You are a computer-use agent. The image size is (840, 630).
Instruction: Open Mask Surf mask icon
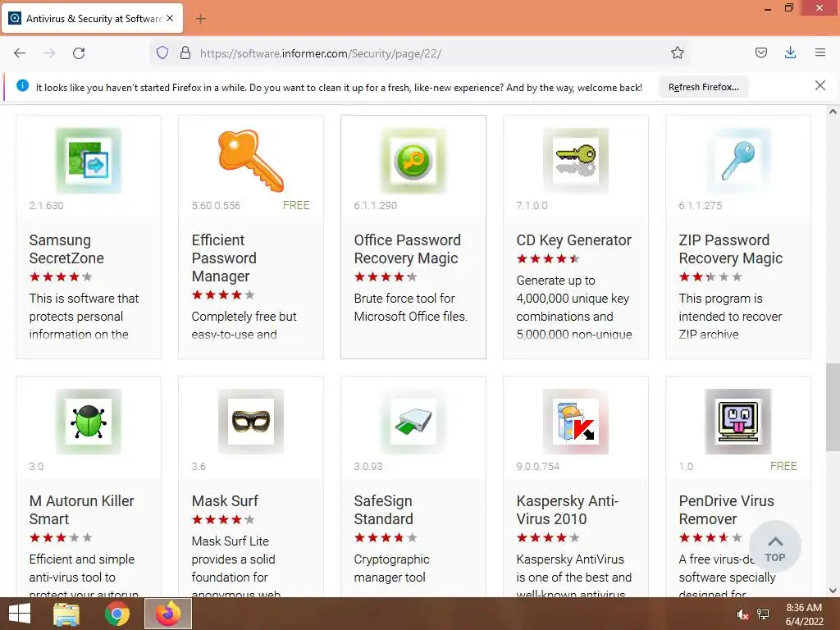[x=251, y=422]
